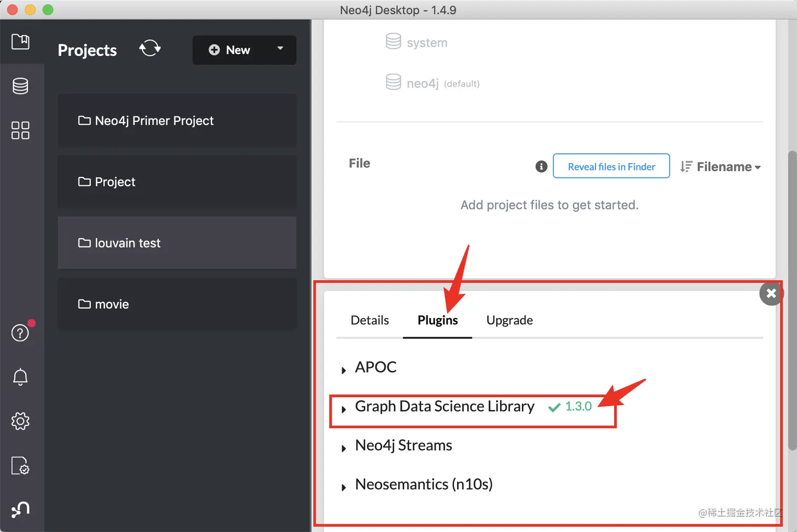This screenshot has height=532, width=797.
Task: Open the Graph Apps grid icon
Action: point(21,130)
